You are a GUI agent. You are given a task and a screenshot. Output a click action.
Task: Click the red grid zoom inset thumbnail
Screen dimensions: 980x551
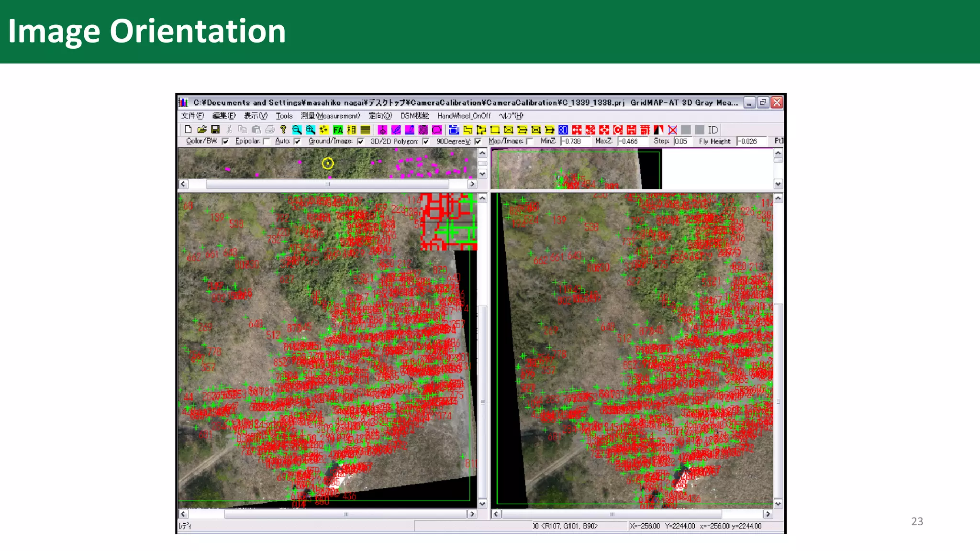[449, 222]
